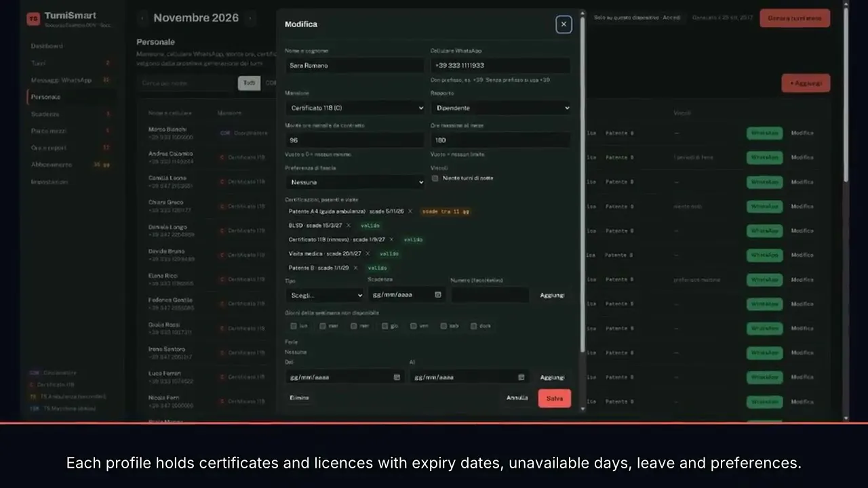The height and width of the screenshot is (488, 868).
Task: Click Annulla to cancel editing
Action: [x=517, y=398]
